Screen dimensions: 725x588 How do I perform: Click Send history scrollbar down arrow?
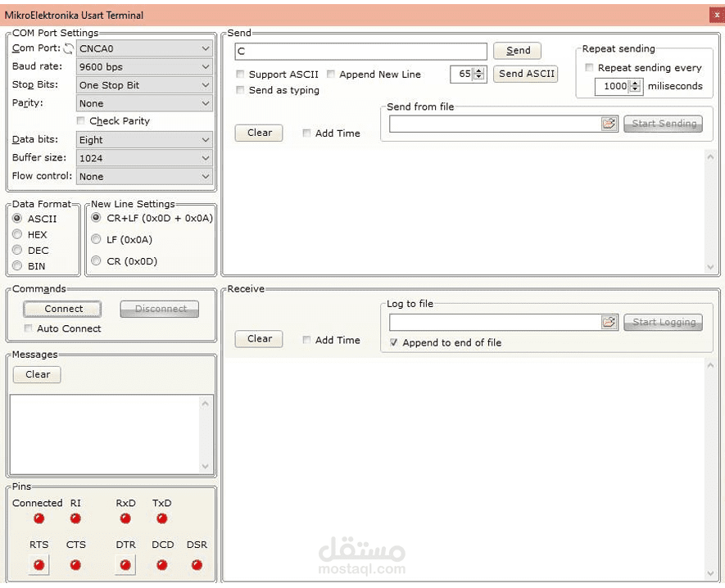(x=710, y=267)
